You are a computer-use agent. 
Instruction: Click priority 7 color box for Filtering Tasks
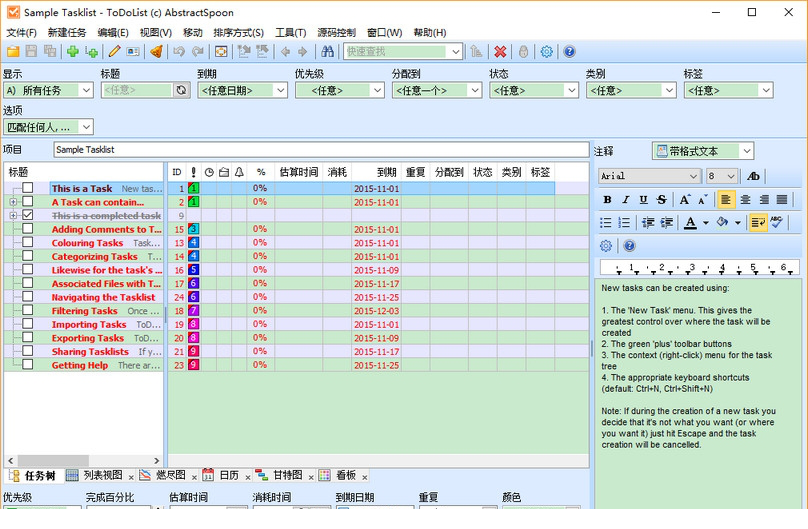pos(193,310)
